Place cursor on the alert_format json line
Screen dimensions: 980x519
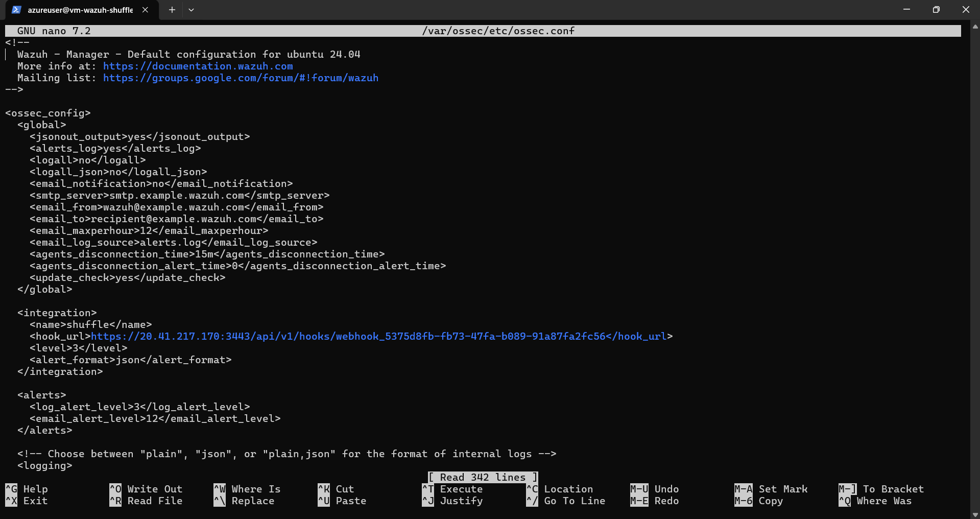coord(131,360)
